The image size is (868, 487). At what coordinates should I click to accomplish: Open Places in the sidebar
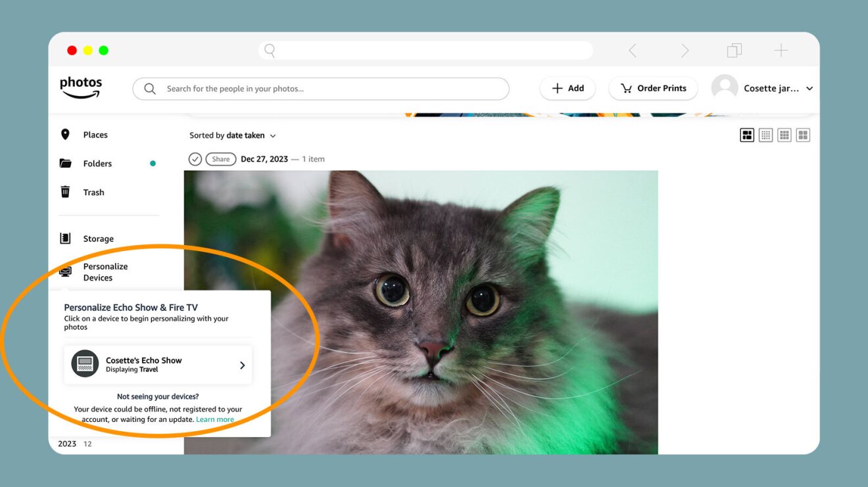tap(95, 135)
